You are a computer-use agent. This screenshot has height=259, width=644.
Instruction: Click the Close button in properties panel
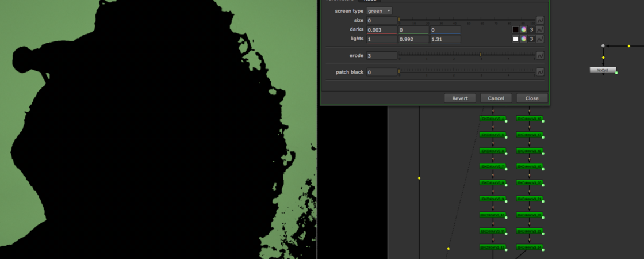pyautogui.click(x=532, y=98)
